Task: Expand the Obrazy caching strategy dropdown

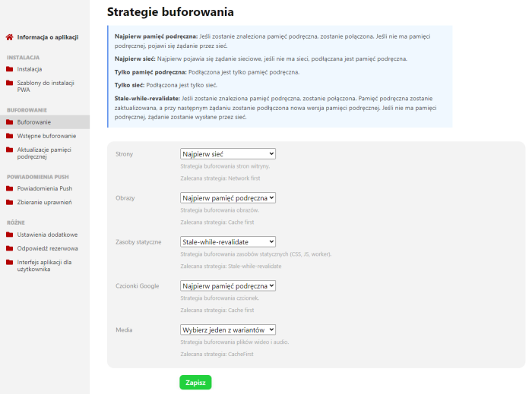Action: pos(227,198)
